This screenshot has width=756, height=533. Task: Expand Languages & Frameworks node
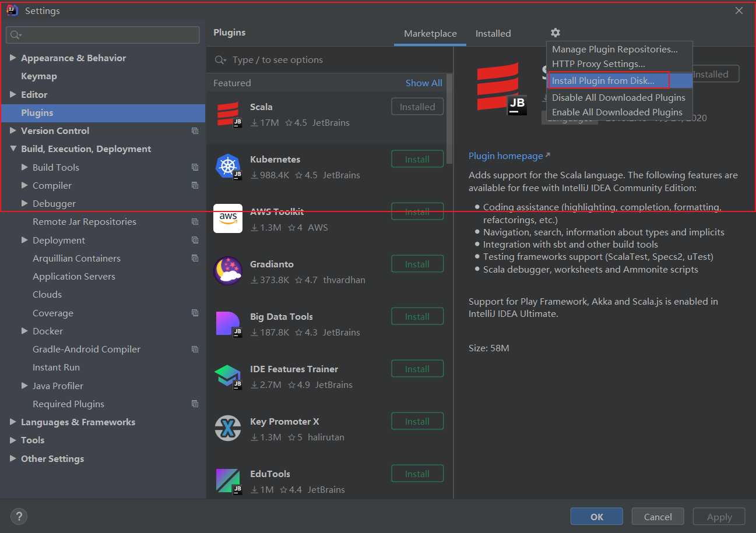coord(13,422)
